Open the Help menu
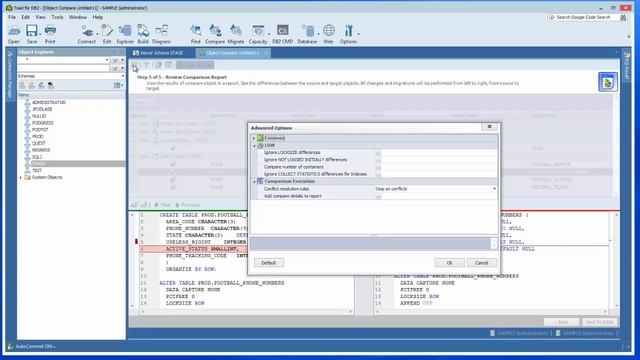The height and width of the screenshot is (360, 640). tap(98, 17)
